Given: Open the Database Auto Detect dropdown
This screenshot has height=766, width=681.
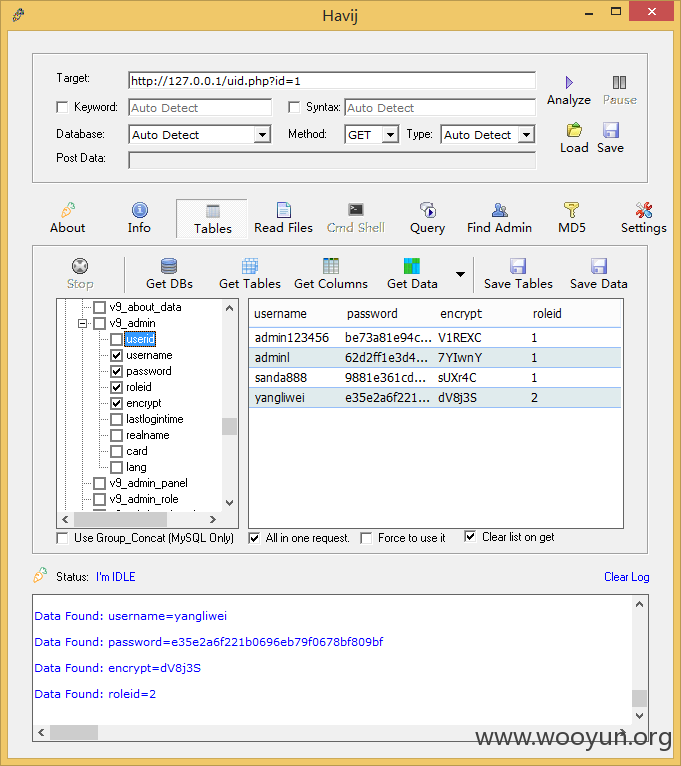Looking at the screenshot, I should point(262,135).
